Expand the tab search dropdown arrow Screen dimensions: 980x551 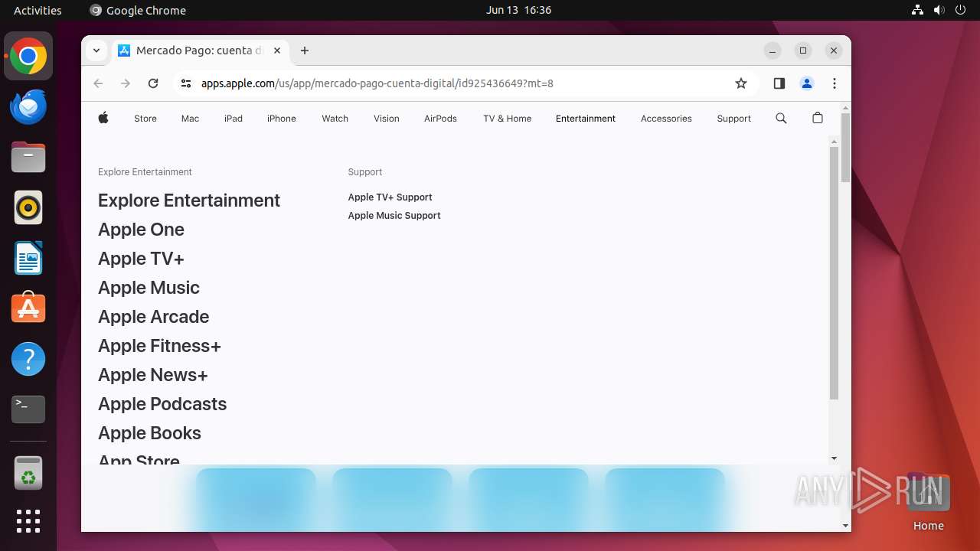pos(96,51)
